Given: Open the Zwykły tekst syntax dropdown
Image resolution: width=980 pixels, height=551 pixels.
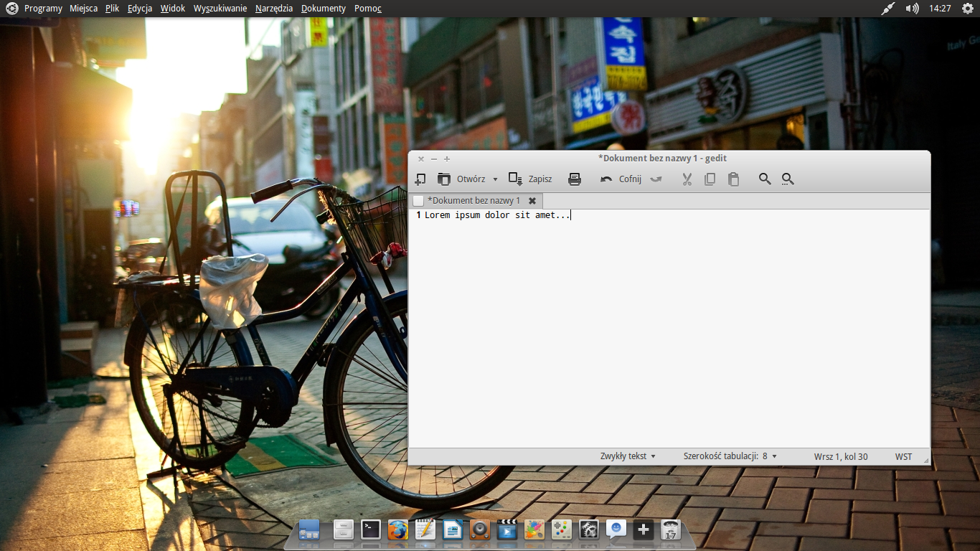Looking at the screenshot, I should (x=628, y=456).
